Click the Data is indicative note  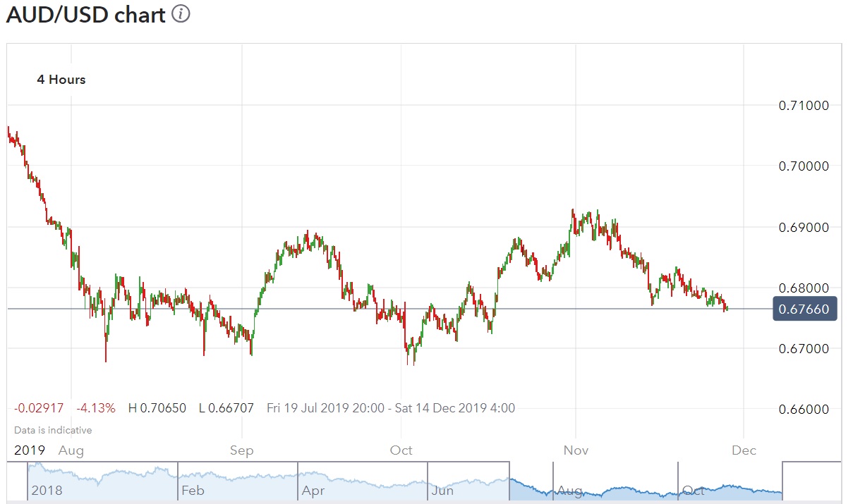click(53, 430)
